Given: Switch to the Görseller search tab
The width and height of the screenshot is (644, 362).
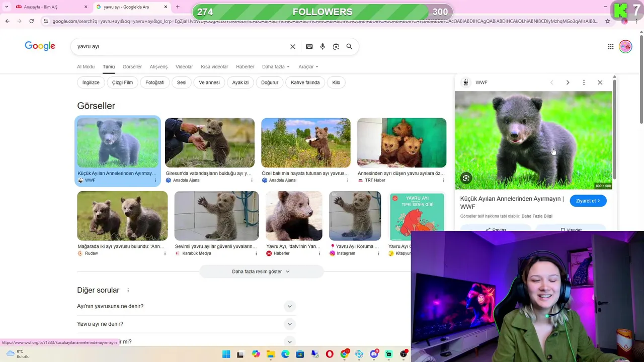Looking at the screenshot, I should coord(132,67).
